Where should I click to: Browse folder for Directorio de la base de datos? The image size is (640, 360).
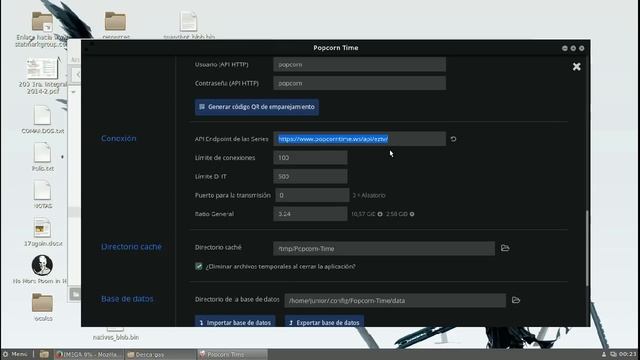[516, 300]
